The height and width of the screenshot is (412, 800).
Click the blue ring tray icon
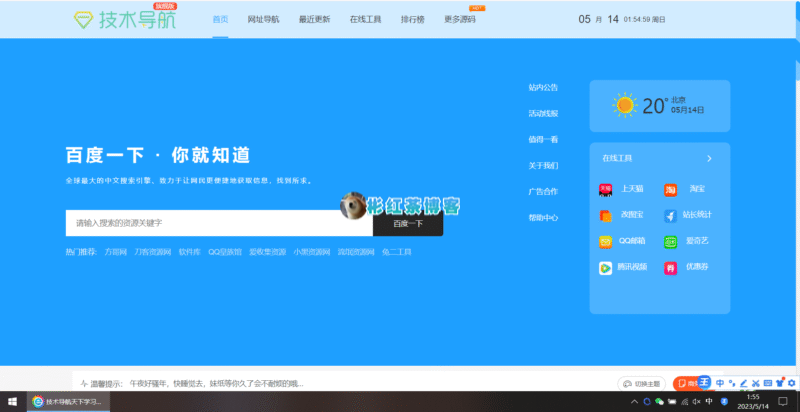pos(647,401)
